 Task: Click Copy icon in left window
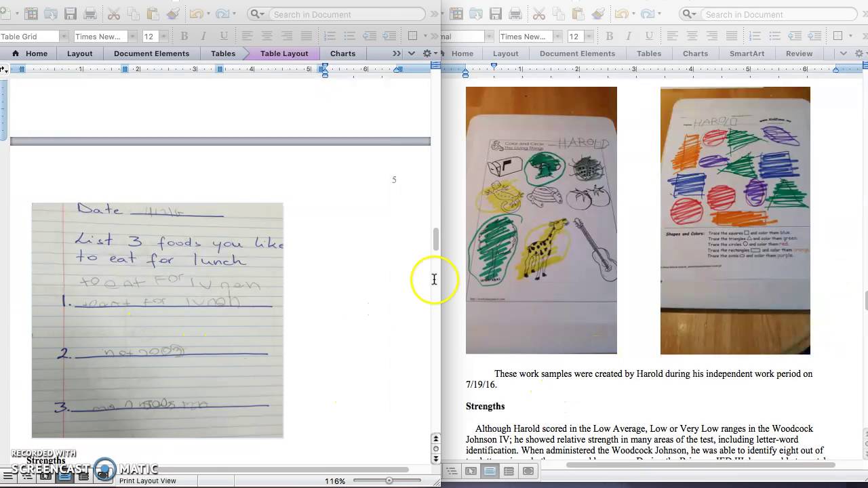(x=133, y=14)
